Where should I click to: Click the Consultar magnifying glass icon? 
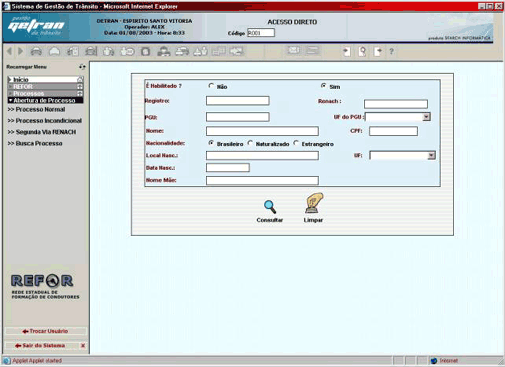270,207
